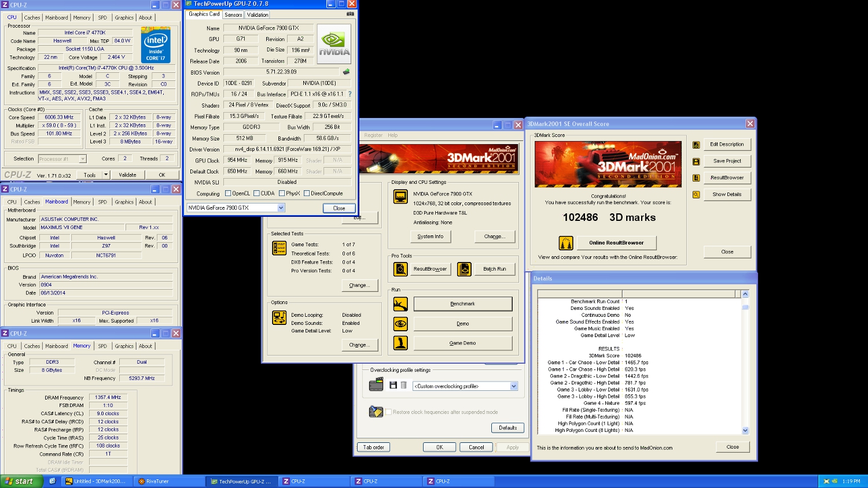Image resolution: width=868 pixels, height=488 pixels.
Task: Enable the OpenCL checkbox in GPU-Z
Action: (x=228, y=194)
